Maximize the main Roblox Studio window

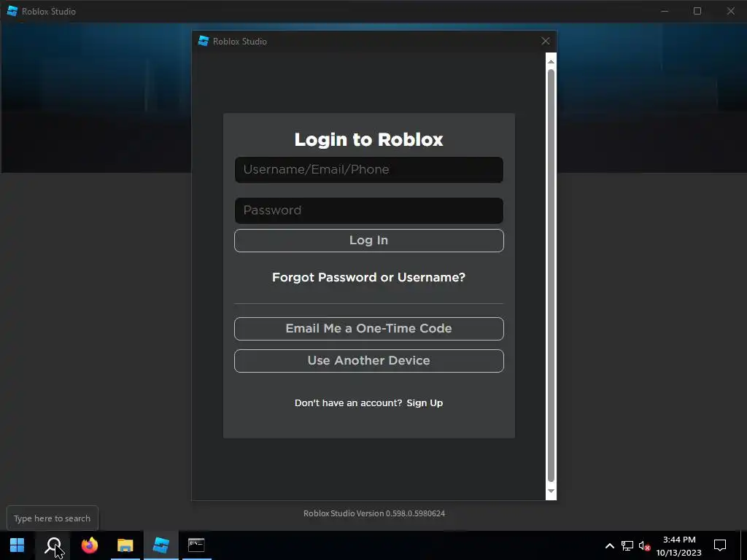tap(697, 11)
